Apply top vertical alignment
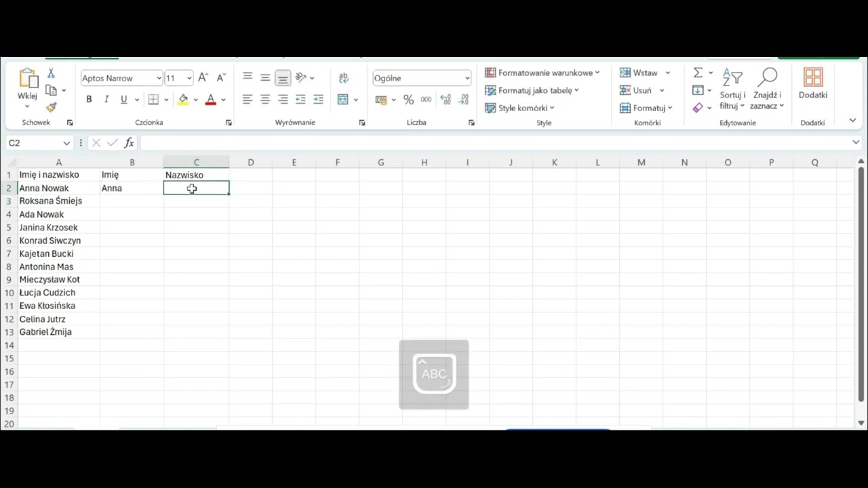Screen dimensions: 868x488 click(248, 78)
